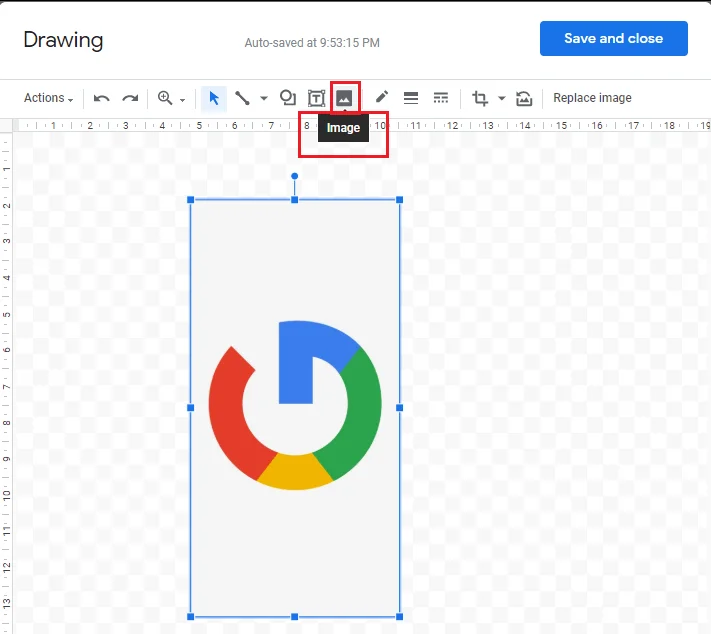Click the top-left resize handle
Image resolution: width=711 pixels, height=634 pixels.
click(190, 200)
